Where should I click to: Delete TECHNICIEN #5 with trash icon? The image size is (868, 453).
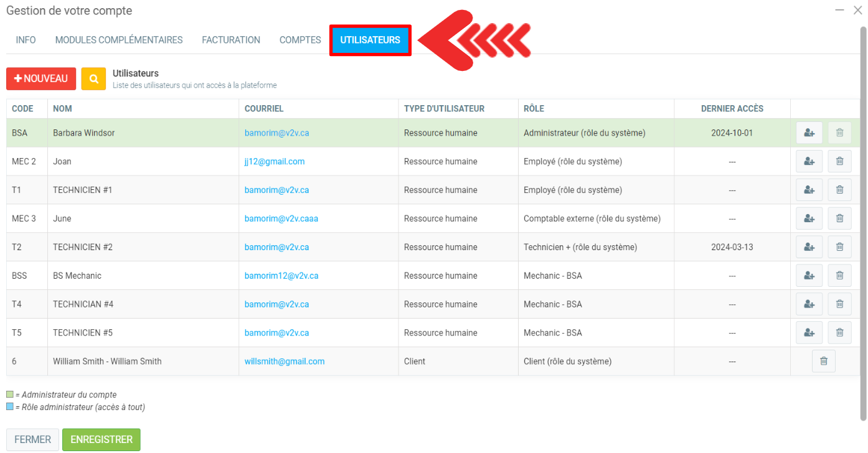tap(839, 333)
